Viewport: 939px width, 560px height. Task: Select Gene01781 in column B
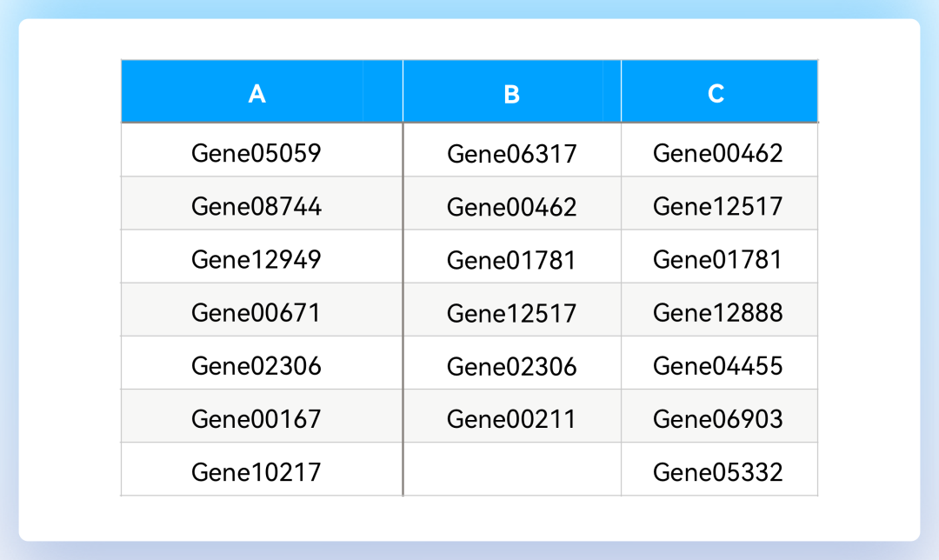pyautogui.click(x=512, y=257)
